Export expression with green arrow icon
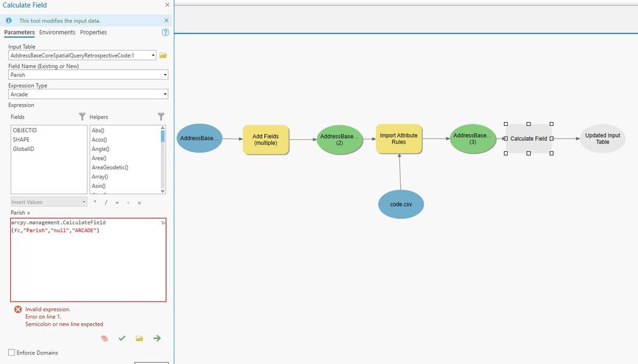 (x=157, y=338)
